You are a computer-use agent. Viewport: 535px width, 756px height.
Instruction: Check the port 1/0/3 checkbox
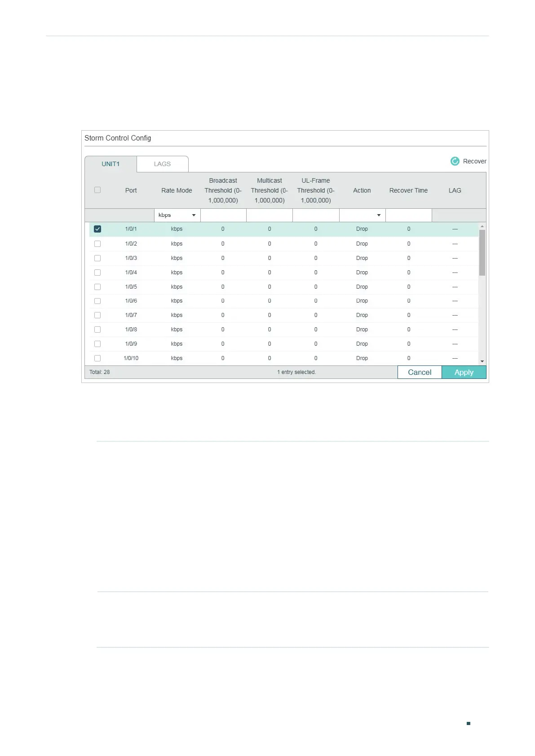tap(97, 258)
